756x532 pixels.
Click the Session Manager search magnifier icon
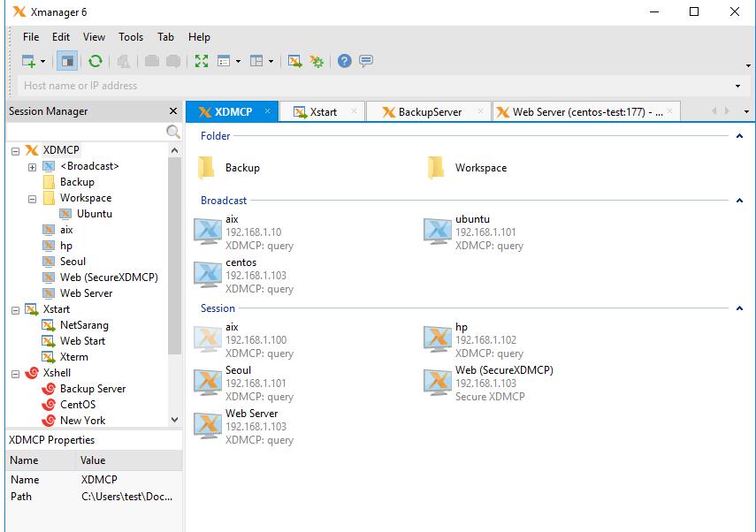[172, 131]
